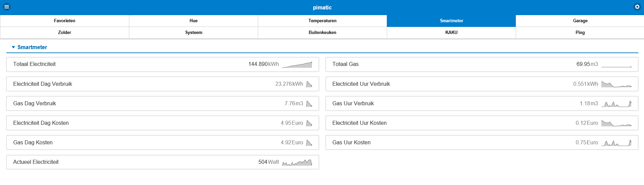
Task: Open the Actueel Electriciteit sparkline chart
Action: point(297,162)
